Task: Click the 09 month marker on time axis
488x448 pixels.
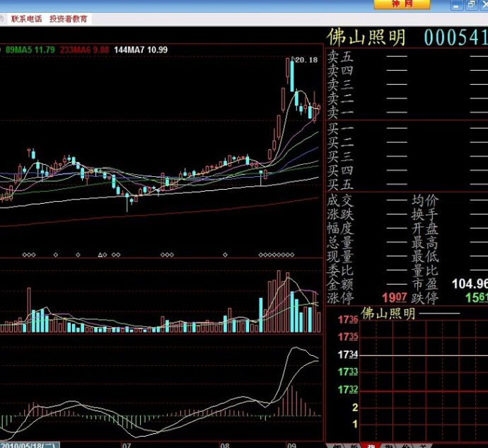Action: (x=291, y=445)
